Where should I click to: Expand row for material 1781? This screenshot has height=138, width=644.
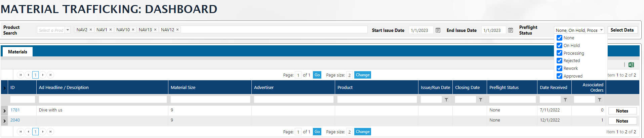(x=5, y=110)
